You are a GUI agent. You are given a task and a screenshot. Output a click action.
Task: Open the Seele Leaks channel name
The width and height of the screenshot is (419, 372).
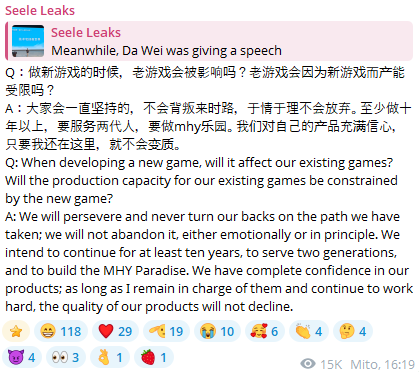click(40, 10)
